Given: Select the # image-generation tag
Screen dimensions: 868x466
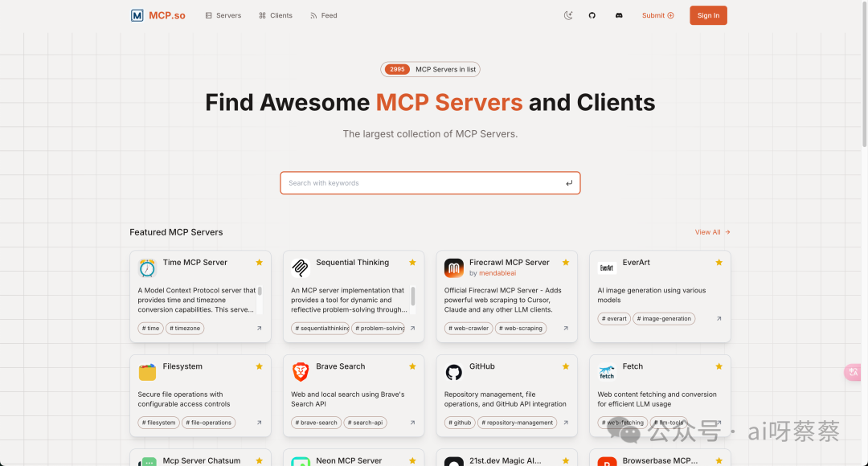Looking at the screenshot, I should click(x=664, y=319).
